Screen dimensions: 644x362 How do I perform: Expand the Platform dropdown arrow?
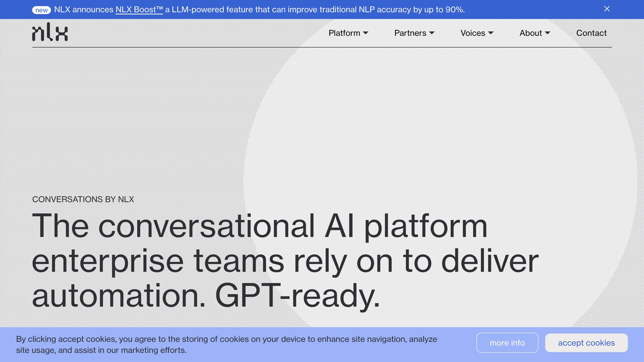(x=366, y=33)
